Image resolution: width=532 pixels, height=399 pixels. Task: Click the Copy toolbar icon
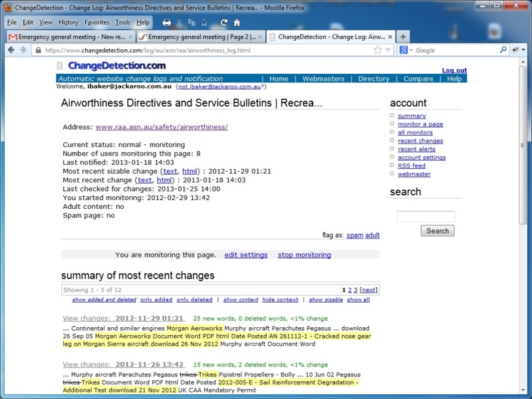192,23
